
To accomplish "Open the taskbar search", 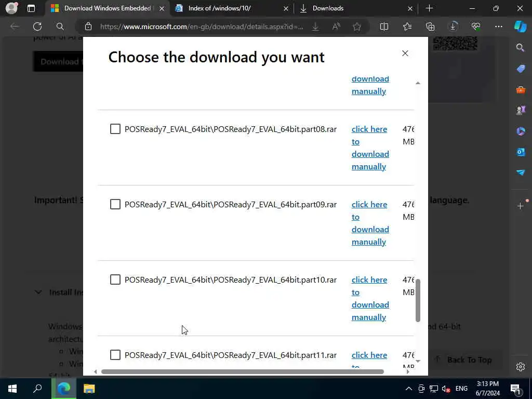I will (37, 389).
